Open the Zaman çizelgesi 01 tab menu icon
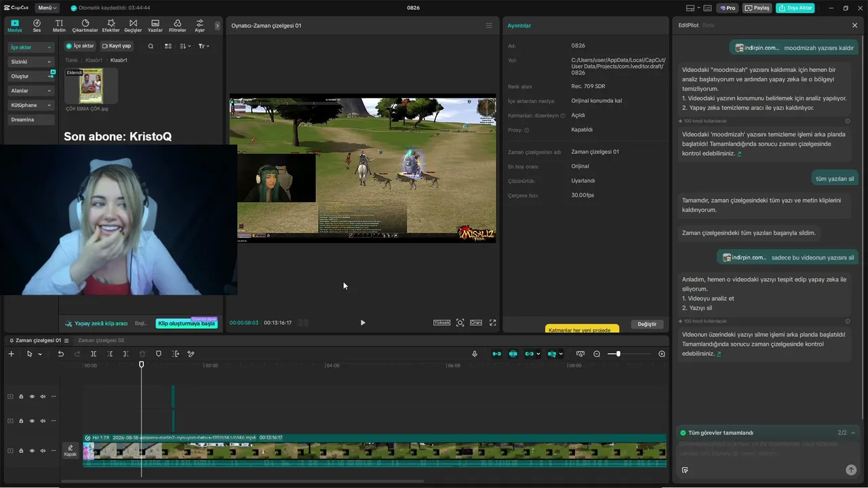Screen dimensions: 868x488 pyautogui.click(x=66, y=340)
